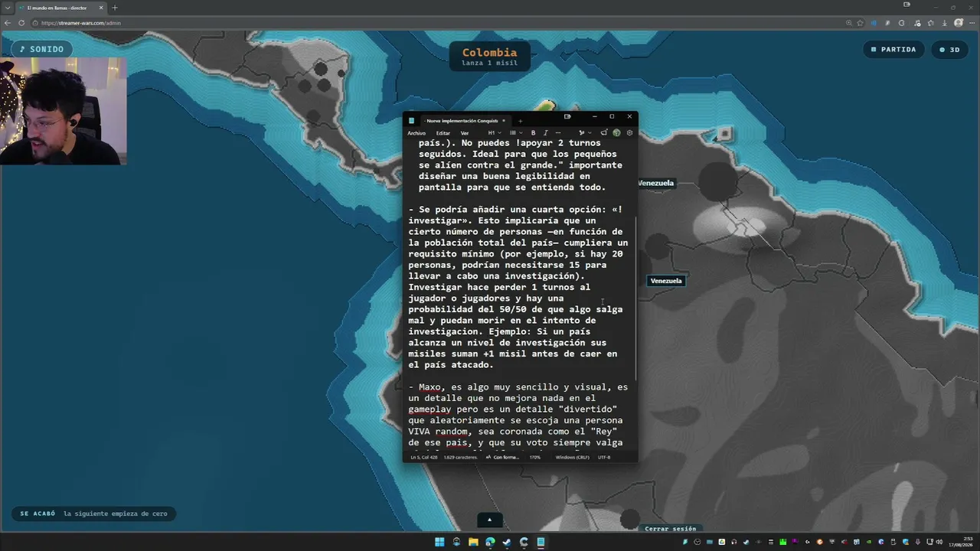This screenshot has height=551, width=980.
Task: Click the UTF-8 encoding indicator
Action: 604,457
